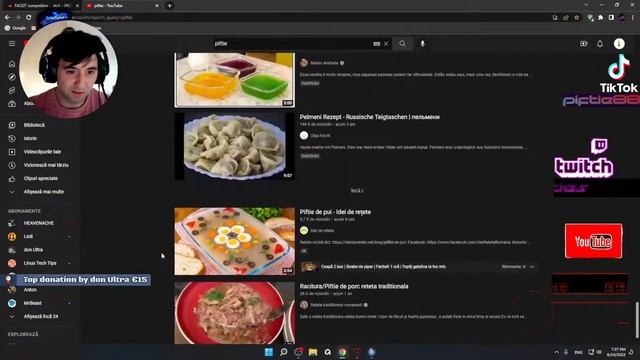
Task: Open the Racitura/Piftie de porc thumbnail
Action: (x=235, y=313)
